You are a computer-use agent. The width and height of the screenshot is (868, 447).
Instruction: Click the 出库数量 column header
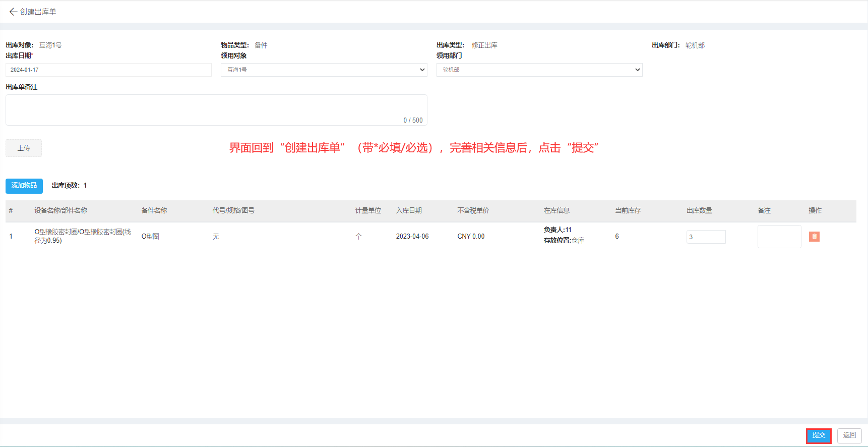pos(700,211)
